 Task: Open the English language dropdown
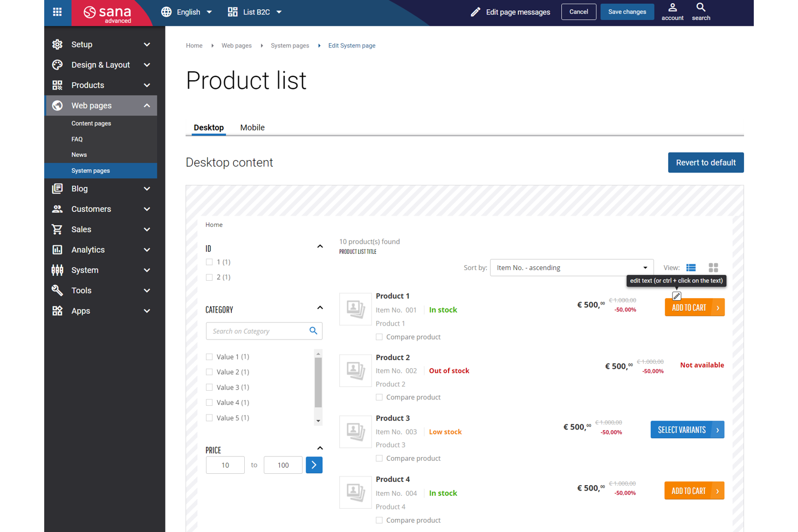pyautogui.click(x=186, y=11)
